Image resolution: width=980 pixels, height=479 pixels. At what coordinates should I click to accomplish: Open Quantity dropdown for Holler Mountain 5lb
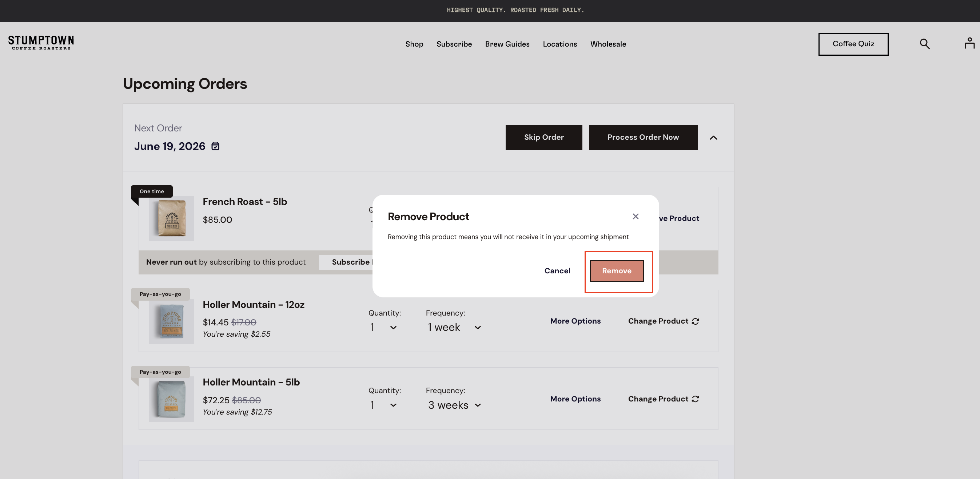(x=383, y=405)
